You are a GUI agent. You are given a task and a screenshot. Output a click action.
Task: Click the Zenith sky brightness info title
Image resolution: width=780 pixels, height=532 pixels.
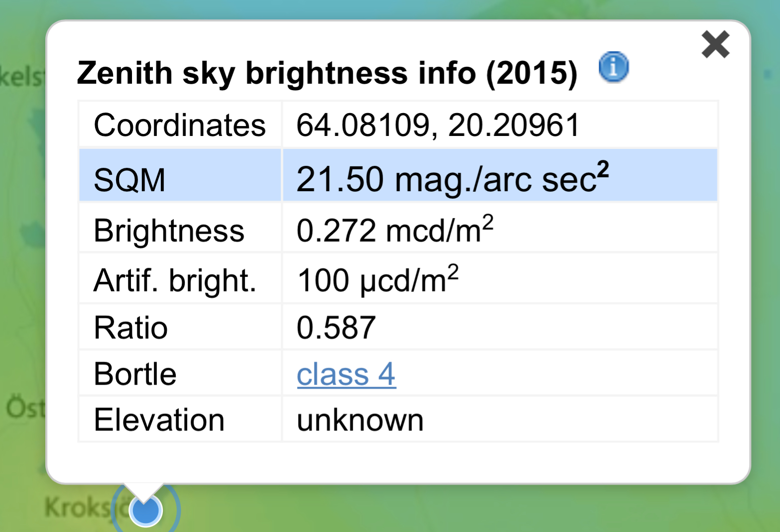[327, 73]
